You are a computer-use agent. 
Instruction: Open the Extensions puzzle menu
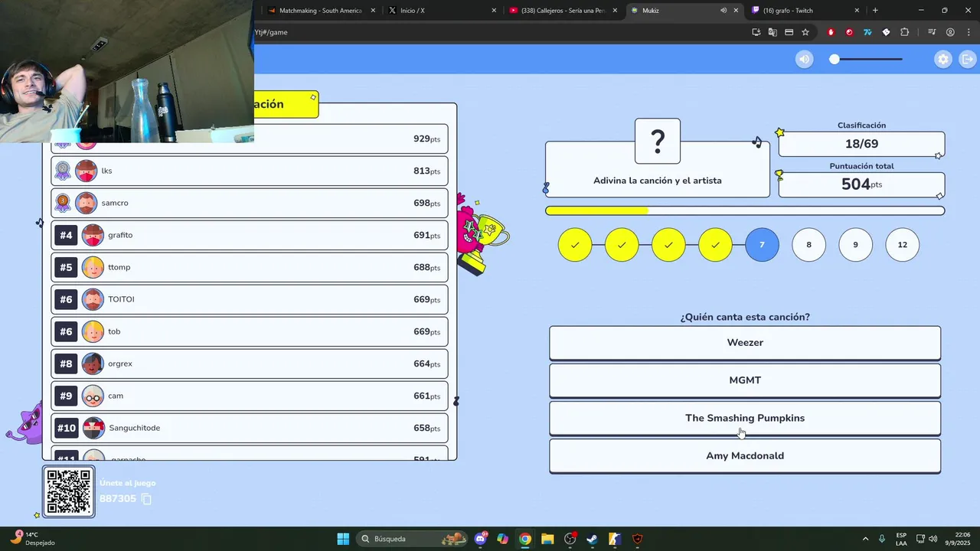point(904,32)
